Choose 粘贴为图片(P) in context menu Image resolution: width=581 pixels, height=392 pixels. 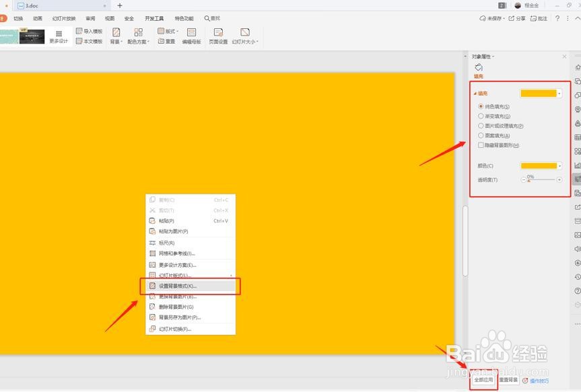coord(191,231)
